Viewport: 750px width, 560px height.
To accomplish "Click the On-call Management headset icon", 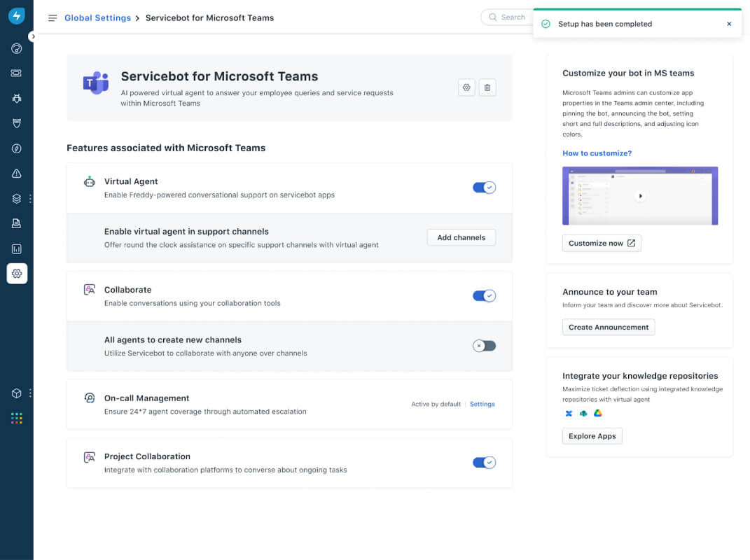I will 90,398.
